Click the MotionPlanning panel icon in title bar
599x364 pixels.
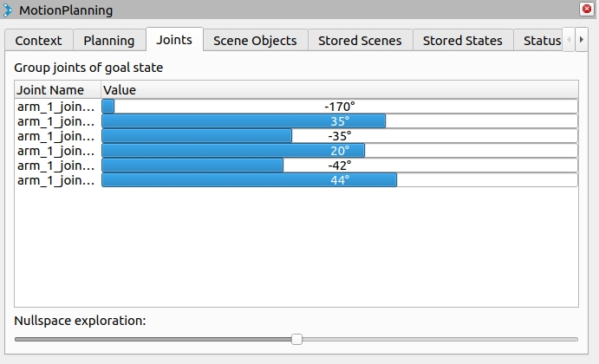point(7,10)
